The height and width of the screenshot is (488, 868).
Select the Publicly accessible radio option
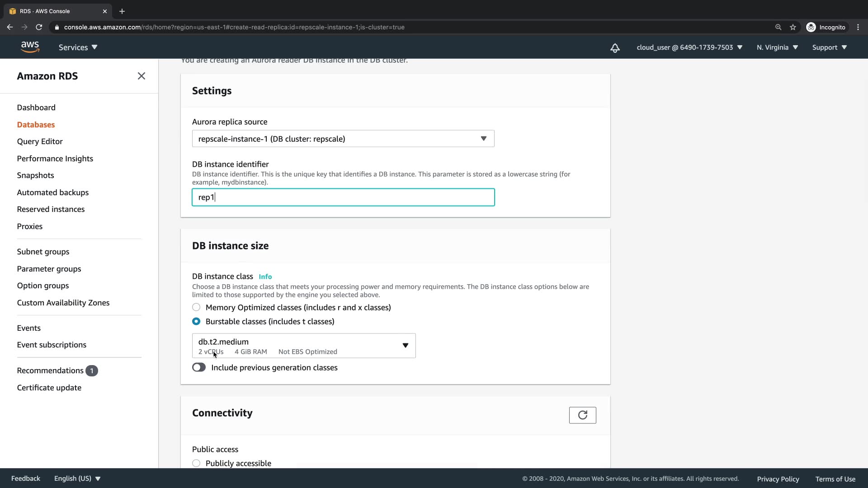coord(196,463)
